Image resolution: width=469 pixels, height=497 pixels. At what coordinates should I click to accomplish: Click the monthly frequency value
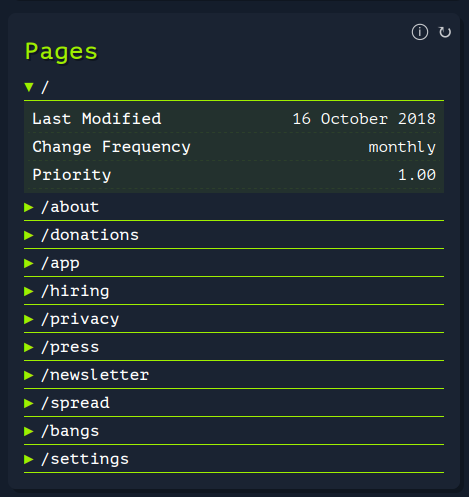(402, 147)
